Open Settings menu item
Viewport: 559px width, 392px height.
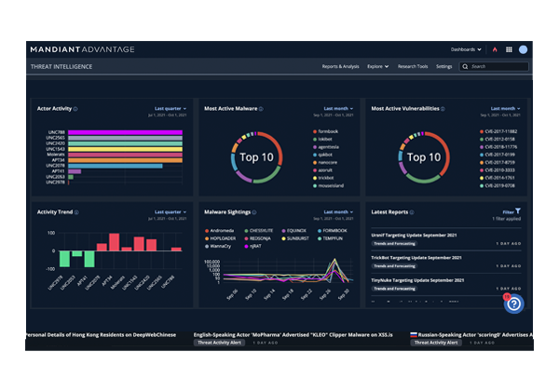point(443,67)
